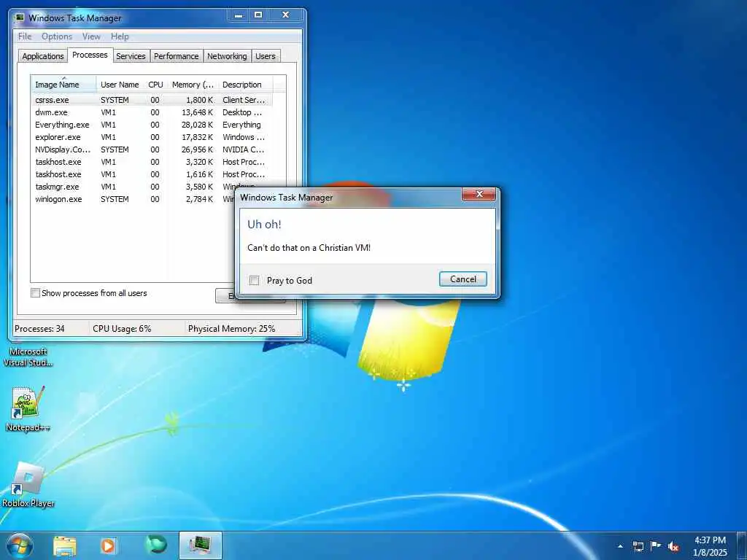Select Task Manager taskbar button
747x560 pixels.
tap(201, 545)
